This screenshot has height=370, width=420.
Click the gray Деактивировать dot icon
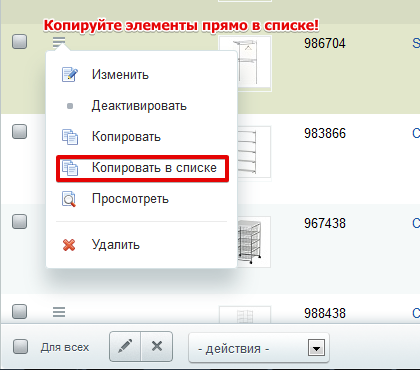[x=70, y=106]
